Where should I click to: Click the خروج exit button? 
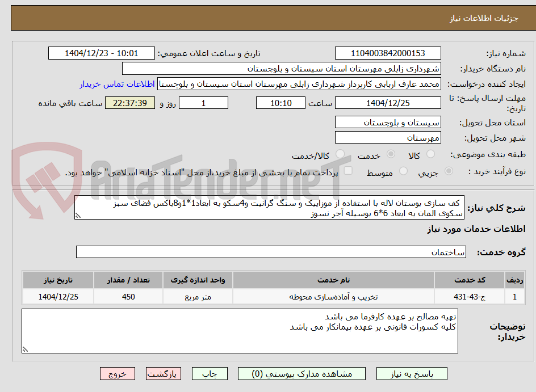tap(117, 374)
